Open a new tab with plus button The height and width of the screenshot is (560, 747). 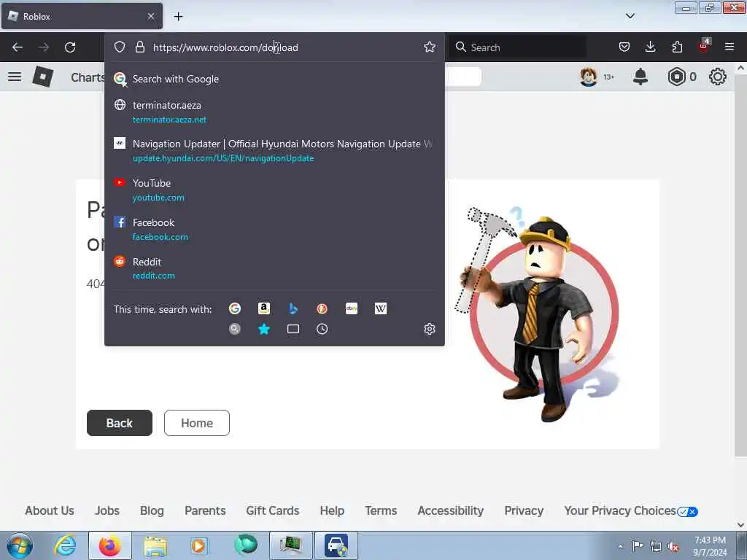click(x=178, y=16)
